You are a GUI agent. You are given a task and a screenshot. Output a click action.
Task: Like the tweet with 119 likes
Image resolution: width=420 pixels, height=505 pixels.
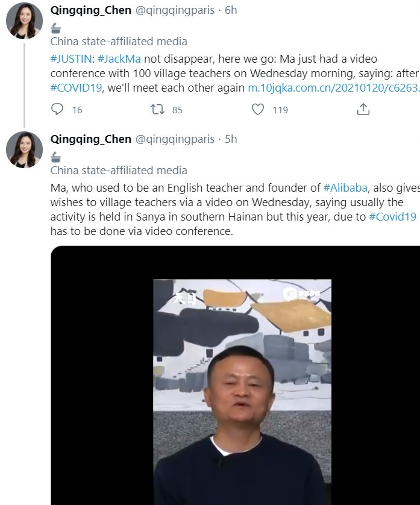point(258,110)
